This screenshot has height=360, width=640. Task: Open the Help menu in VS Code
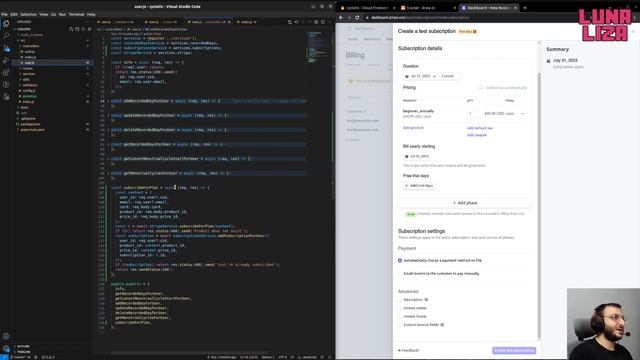(x=91, y=14)
